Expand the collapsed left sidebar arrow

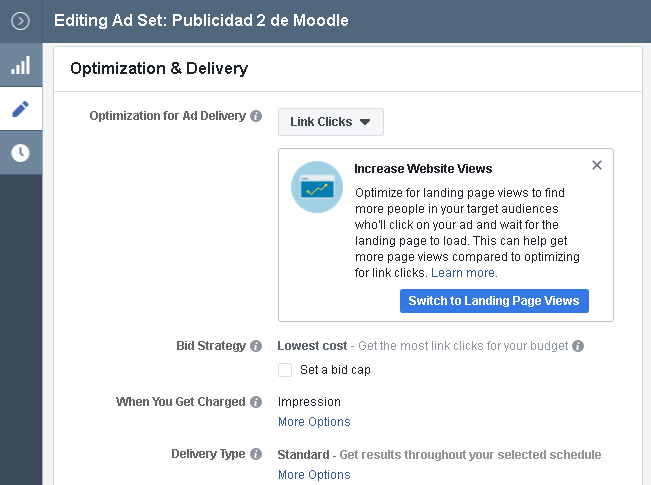pyautogui.click(x=20, y=20)
